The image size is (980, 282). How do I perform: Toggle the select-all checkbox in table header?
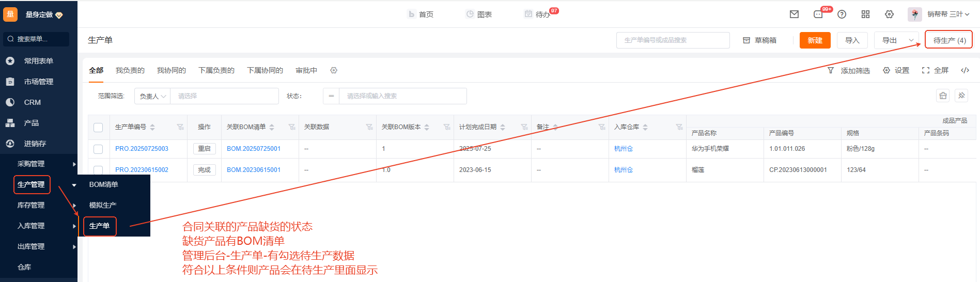coord(98,128)
